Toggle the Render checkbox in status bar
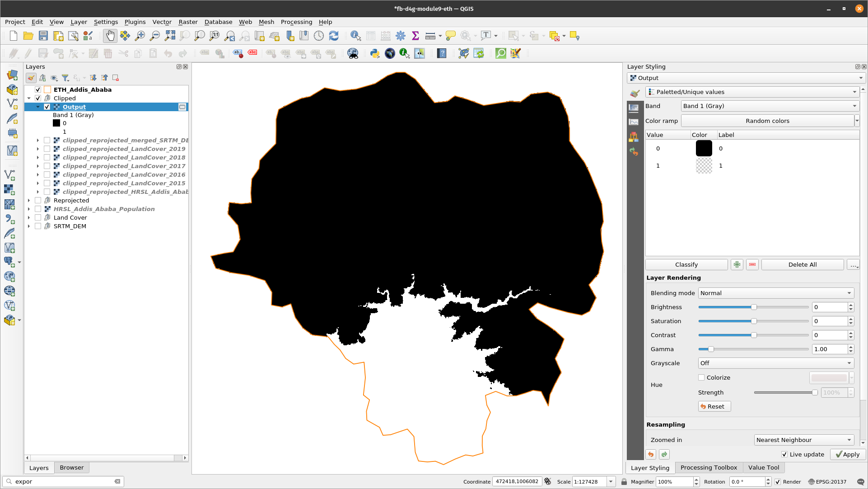 coord(778,482)
